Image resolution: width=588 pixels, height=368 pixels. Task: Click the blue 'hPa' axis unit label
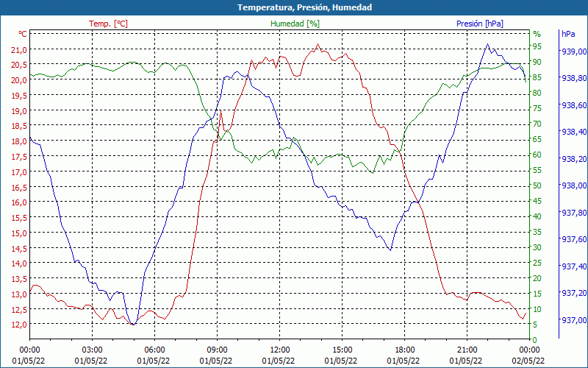(568, 34)
